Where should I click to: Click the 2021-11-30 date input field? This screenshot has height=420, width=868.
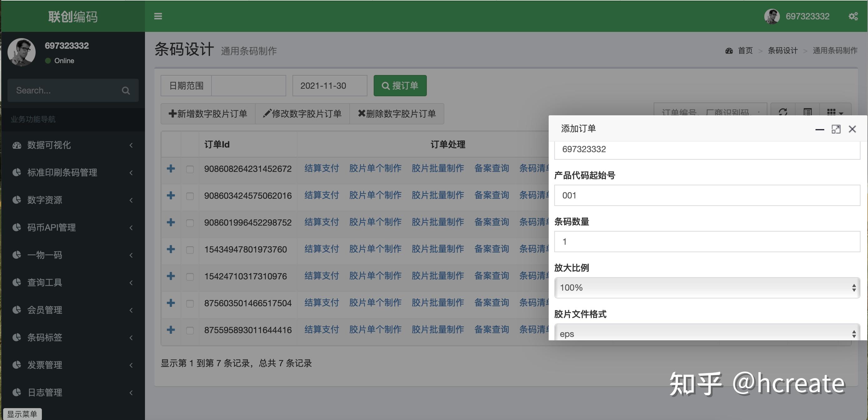pyautogui.click(x=329, y=86)
